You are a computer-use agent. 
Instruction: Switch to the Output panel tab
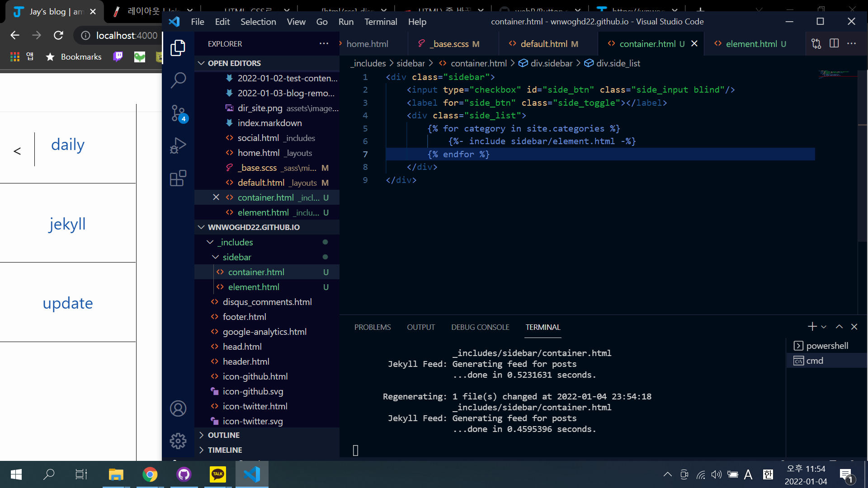coord(421,327)
